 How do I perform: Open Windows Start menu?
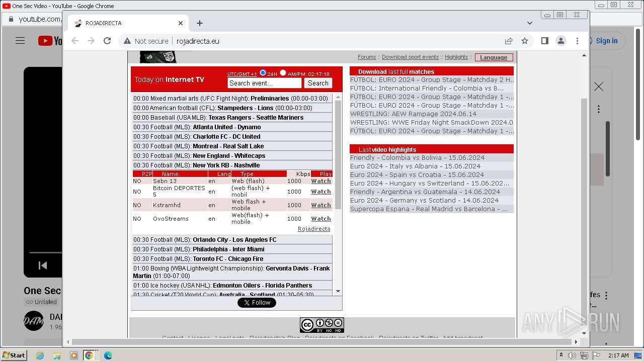coord(14,355)
